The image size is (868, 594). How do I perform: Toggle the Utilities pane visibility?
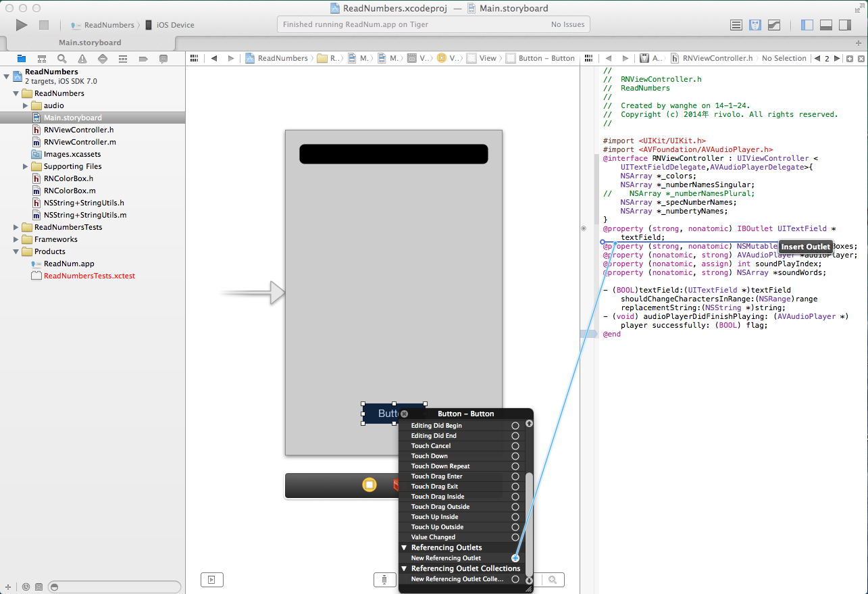[844, 25]
